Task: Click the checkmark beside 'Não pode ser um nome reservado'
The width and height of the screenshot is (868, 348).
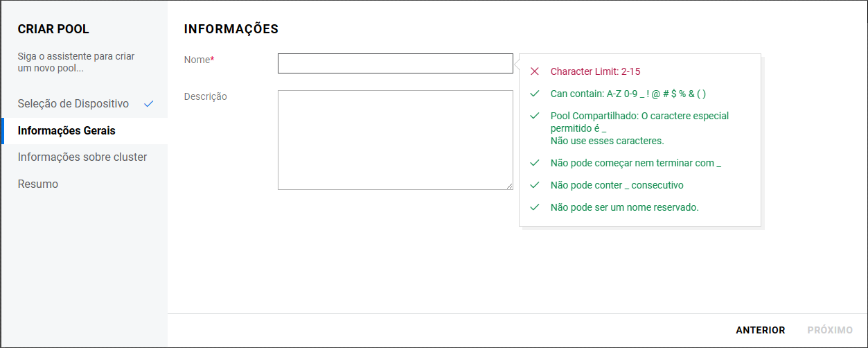Action: pos(534,207)
